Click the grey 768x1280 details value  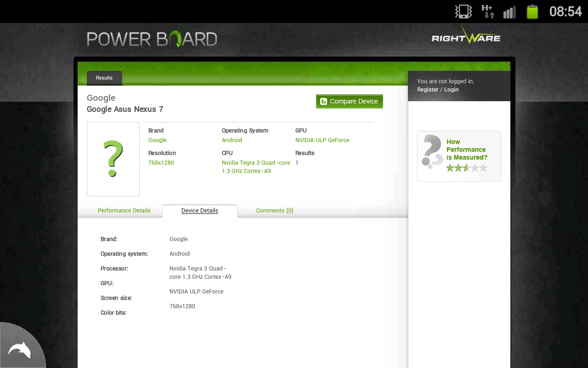(x=182, y=306)
